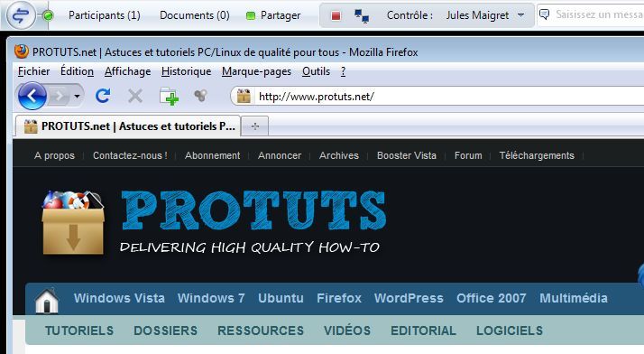Image resolution: width=644 pixels, height=354 pixels.
Task: Open the Téléchargements link
Action: coord(537,155)
